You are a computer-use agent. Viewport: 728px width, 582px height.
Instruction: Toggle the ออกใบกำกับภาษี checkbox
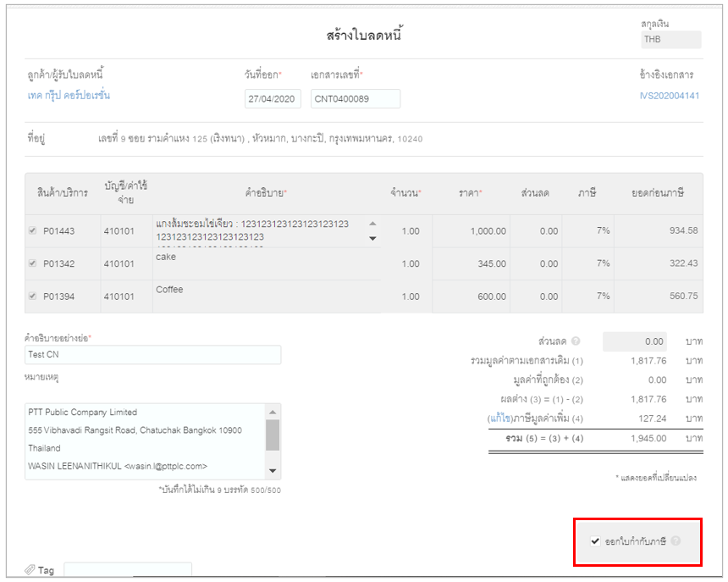click(x=595, y=541)
